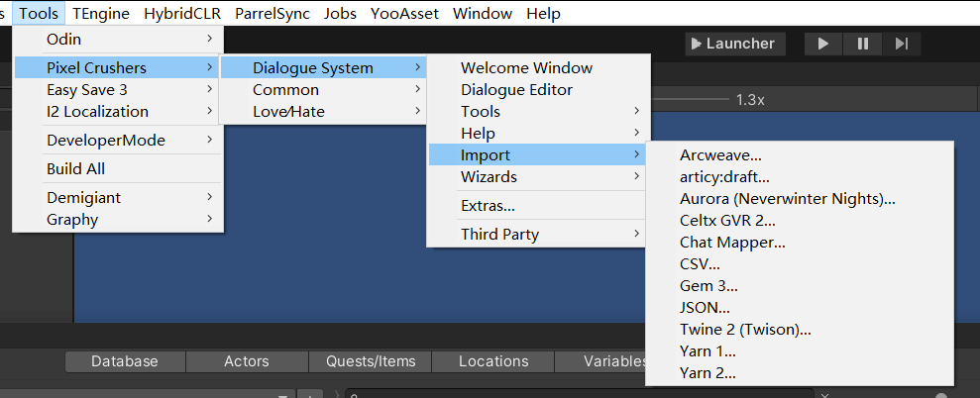This screenshot has height=398, width=980.
Task: Choose Extras... from Dialogue System menu
Action: coord(539,206)
